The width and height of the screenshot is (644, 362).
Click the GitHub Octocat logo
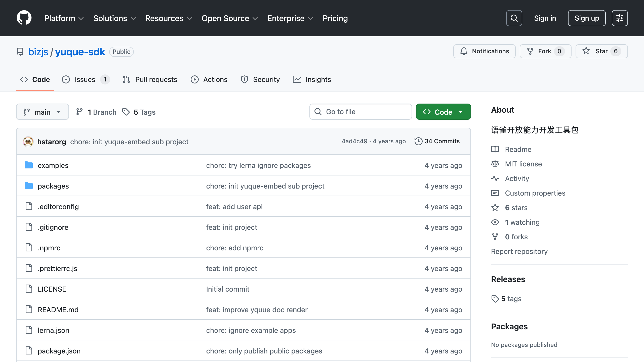click(x=24, y=18)
